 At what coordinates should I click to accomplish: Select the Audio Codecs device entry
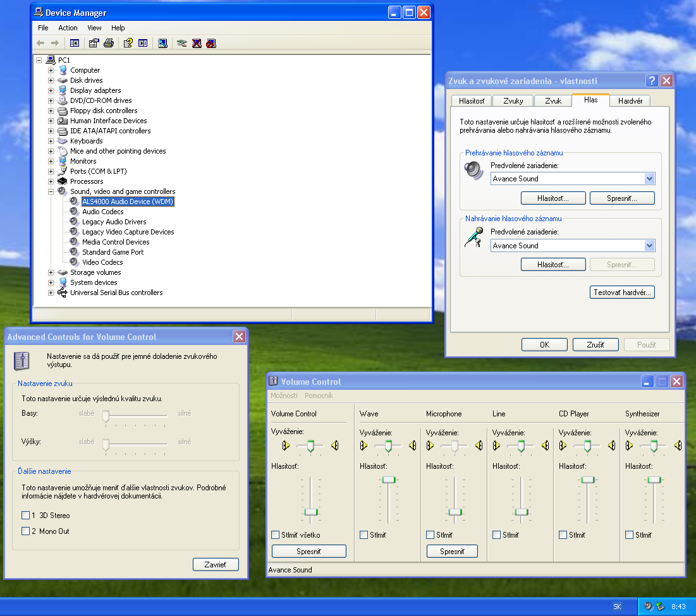pos(102,212)
